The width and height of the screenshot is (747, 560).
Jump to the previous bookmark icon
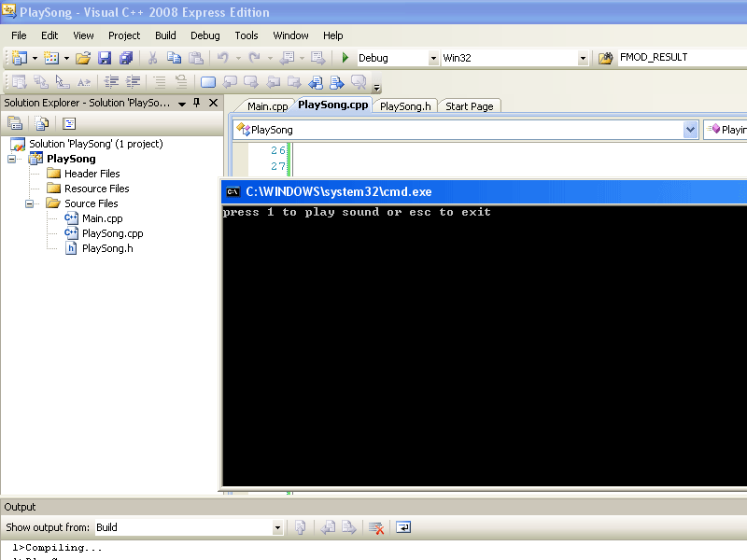point(230,82)
